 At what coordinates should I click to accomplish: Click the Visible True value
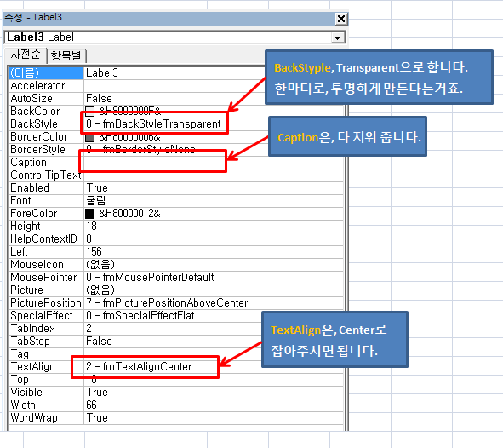pyautogui.click(x=97, y=392)
